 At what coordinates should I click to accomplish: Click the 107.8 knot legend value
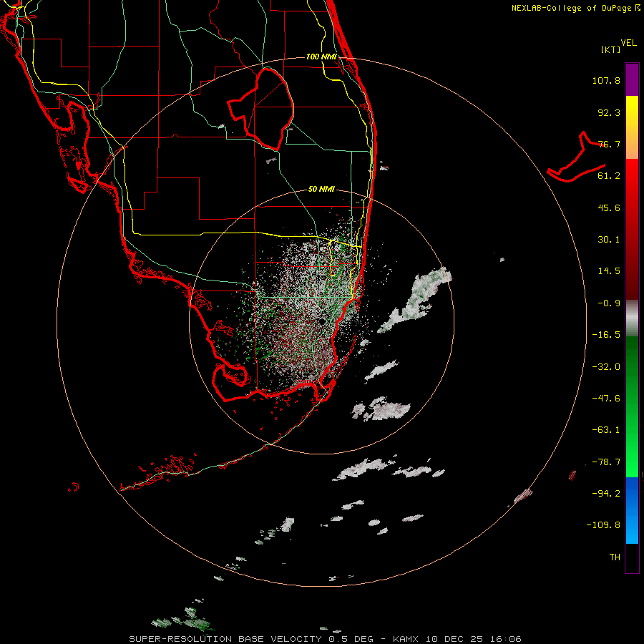pyautogui.click(x=606, y=80)
